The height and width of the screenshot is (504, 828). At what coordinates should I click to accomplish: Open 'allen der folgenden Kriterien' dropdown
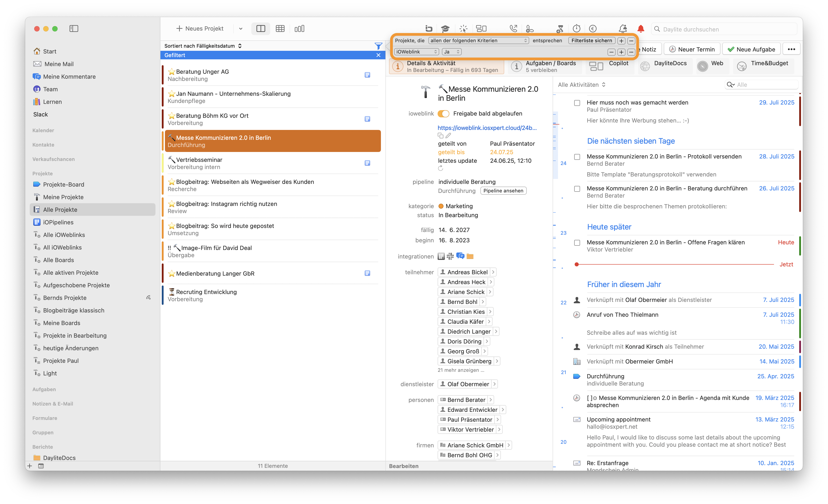[x=479, y=41]
